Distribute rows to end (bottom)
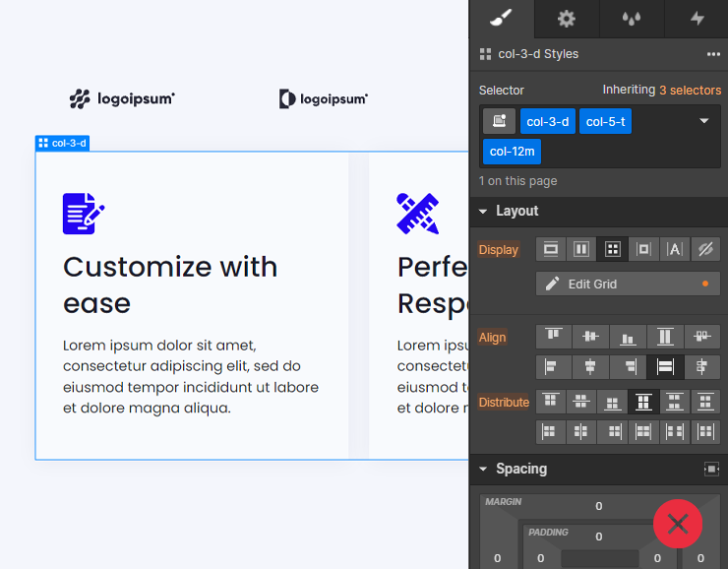The height and width of the screenshot is (569, 728). (x=612, y=402)
